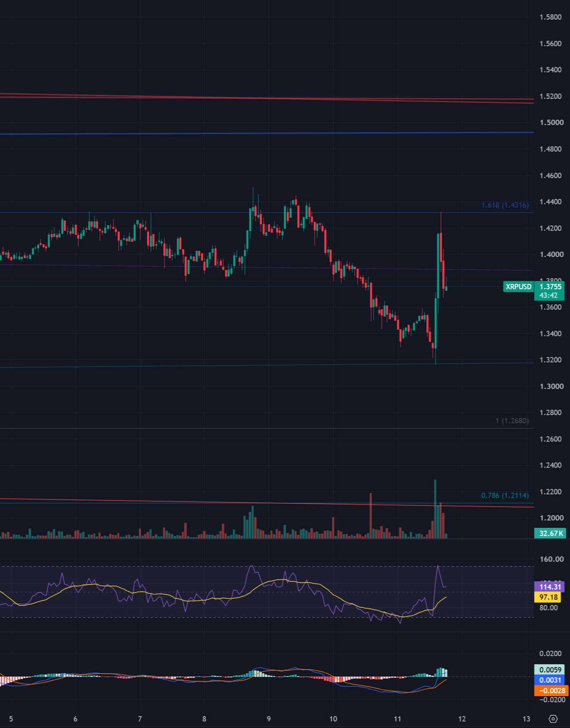Click date 9 on the time axis
Screen dimensions: 570x728
(x=269, y=719)
